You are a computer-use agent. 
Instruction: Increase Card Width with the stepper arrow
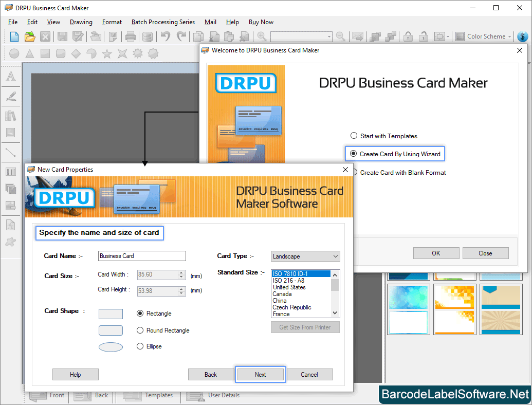point(181,272)
